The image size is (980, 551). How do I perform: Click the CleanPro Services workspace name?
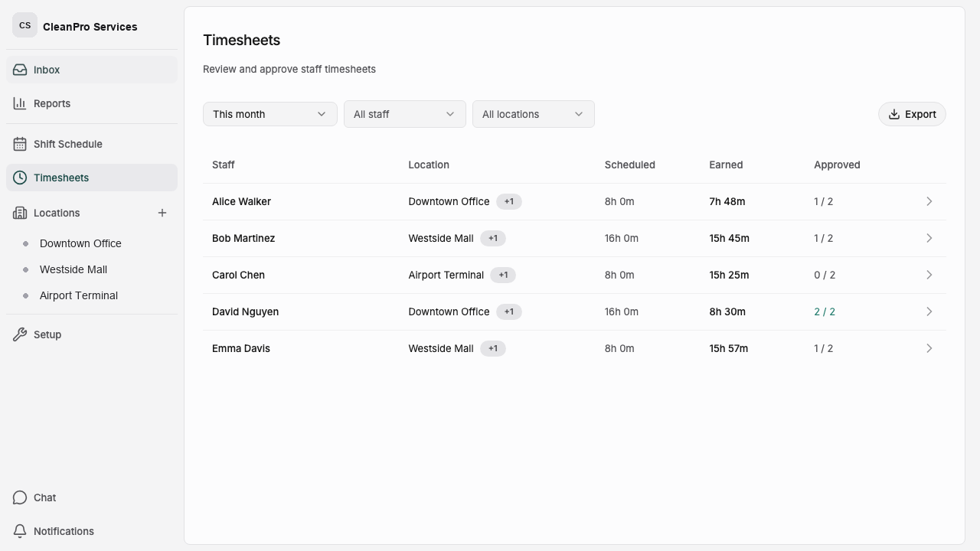(x=90, y=27)
